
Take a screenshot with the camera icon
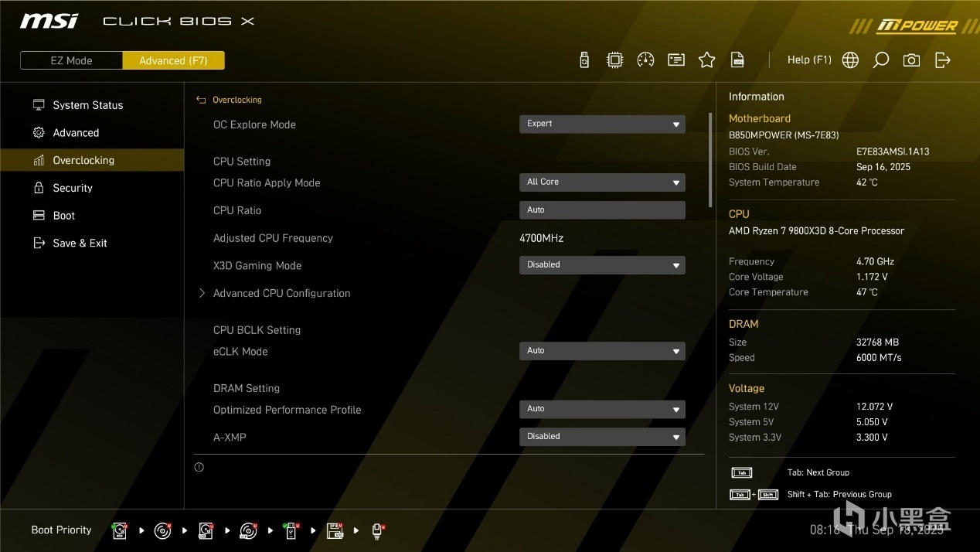(x=912, y=60)
